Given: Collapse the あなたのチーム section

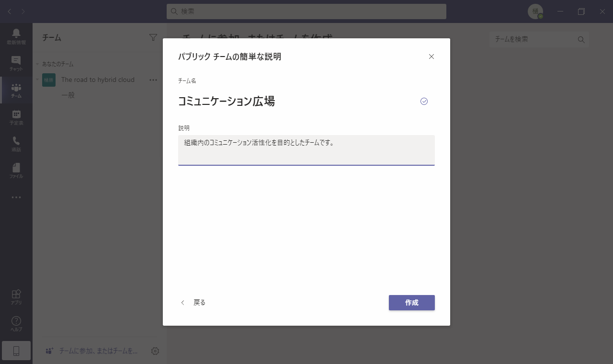Looking at the screenshot, I should click(x=37, y=64).
